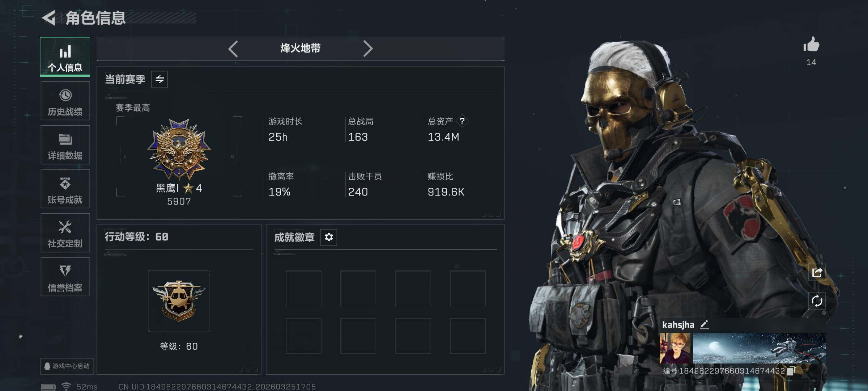Rotate character using the refresh icon
Screen dimensions: 868x391
coord(817,301)
